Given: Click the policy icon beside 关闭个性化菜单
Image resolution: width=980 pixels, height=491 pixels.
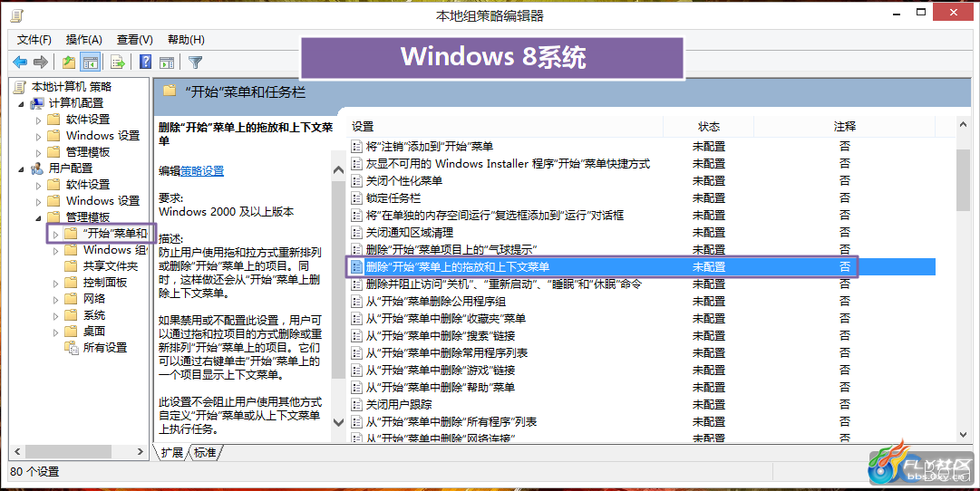Looking at the screenshot, I should click(356, 181).
